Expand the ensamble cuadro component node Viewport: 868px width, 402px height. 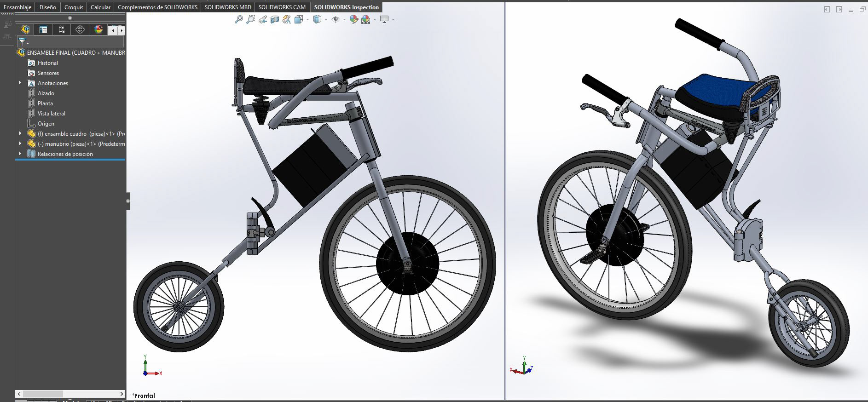click(x=20, y=134)
